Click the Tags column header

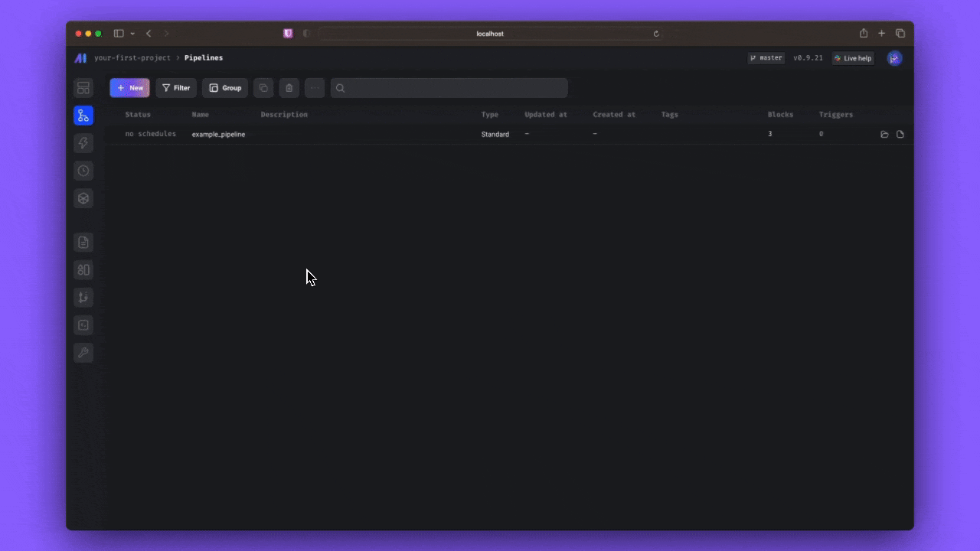(x=670, y=115)
